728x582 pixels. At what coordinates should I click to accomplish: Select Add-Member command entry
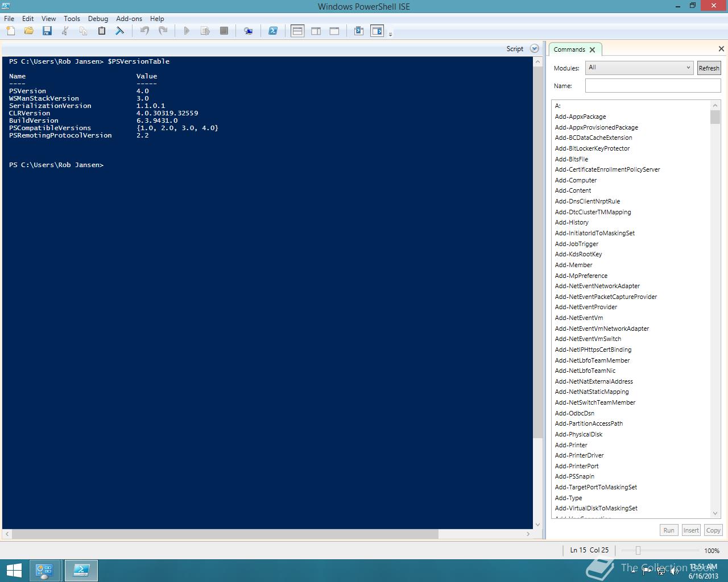coord(573,265)
